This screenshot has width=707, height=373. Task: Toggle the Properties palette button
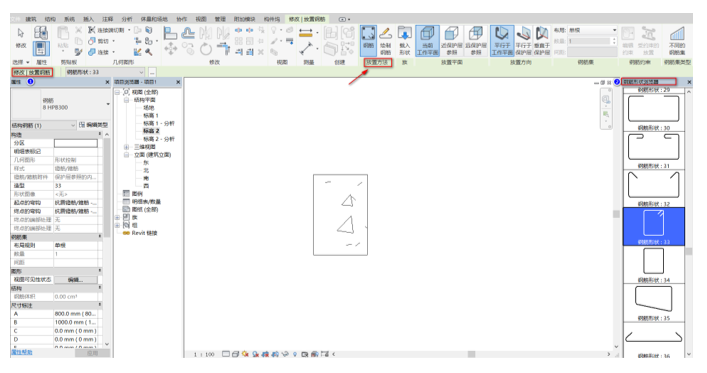click(41, 49)
